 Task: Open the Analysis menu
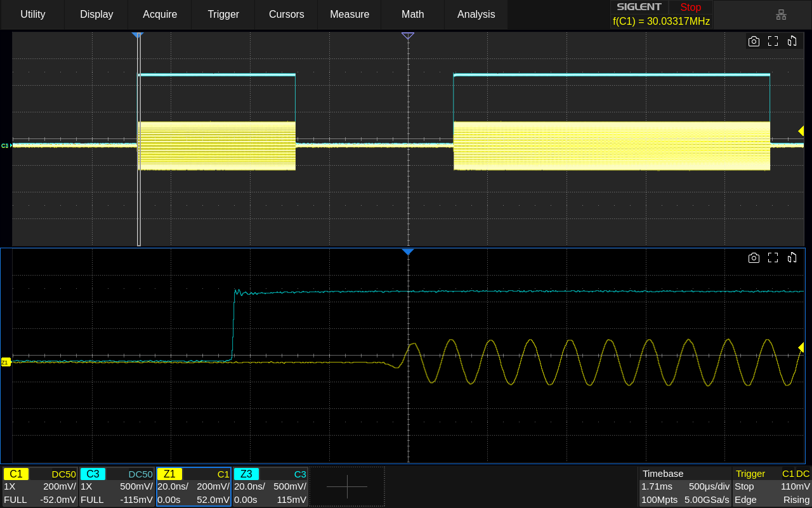(476, 14)
